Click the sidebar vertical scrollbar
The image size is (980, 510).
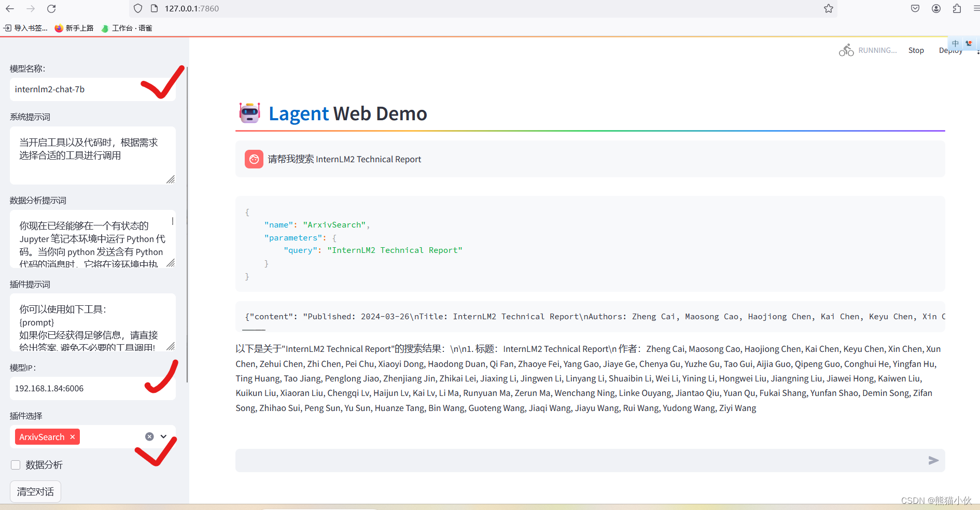tap(187, 224)
